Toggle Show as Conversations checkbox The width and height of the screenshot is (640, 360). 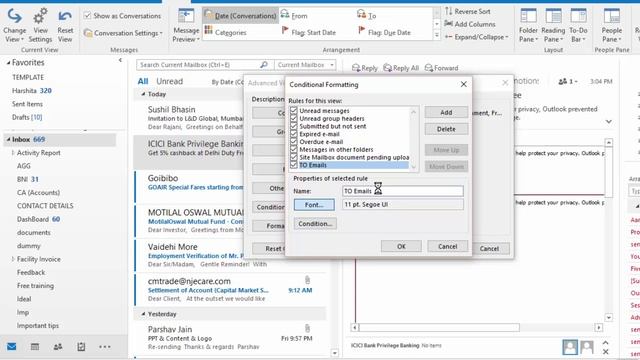[x=87, y=16]
